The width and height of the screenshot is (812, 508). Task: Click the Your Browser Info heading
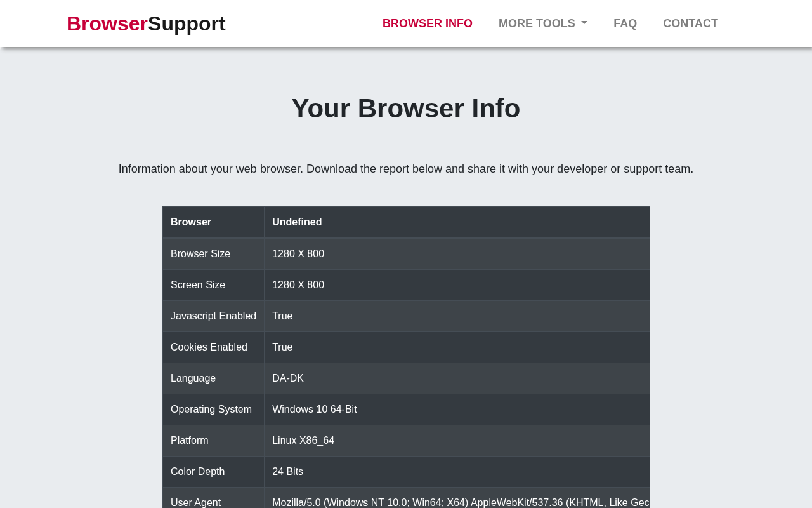coord(406,108)
